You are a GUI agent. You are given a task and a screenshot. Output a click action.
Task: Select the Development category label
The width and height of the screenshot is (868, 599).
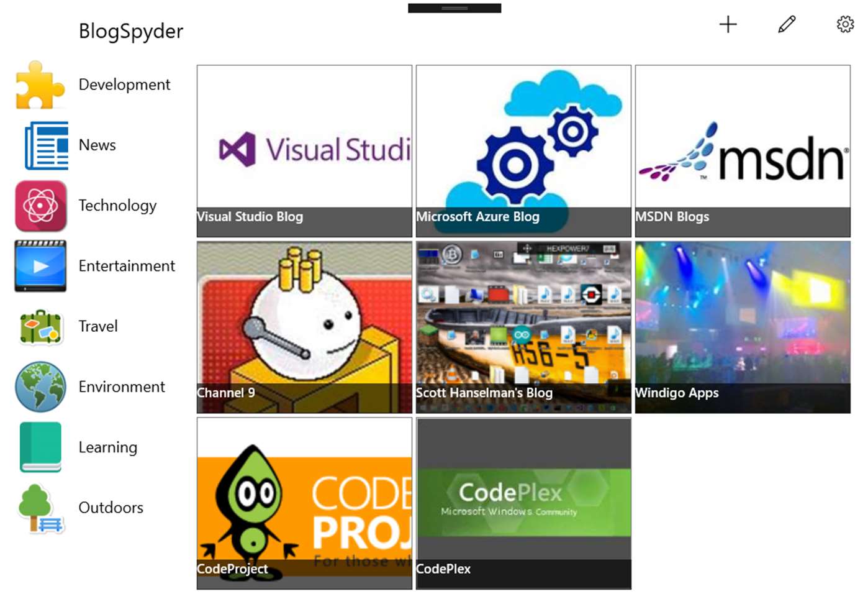(124, 85)
